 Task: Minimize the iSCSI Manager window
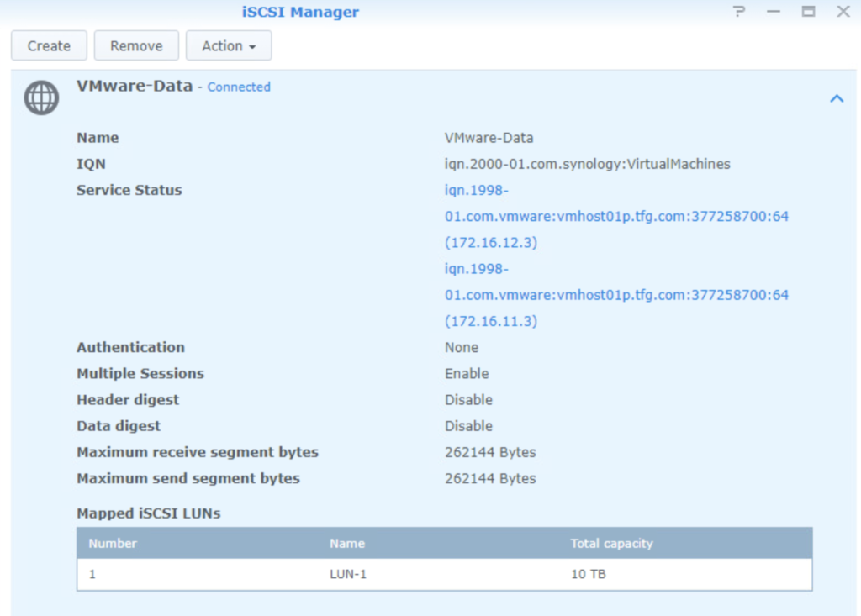pyautogui.click(x=774, y=12)
